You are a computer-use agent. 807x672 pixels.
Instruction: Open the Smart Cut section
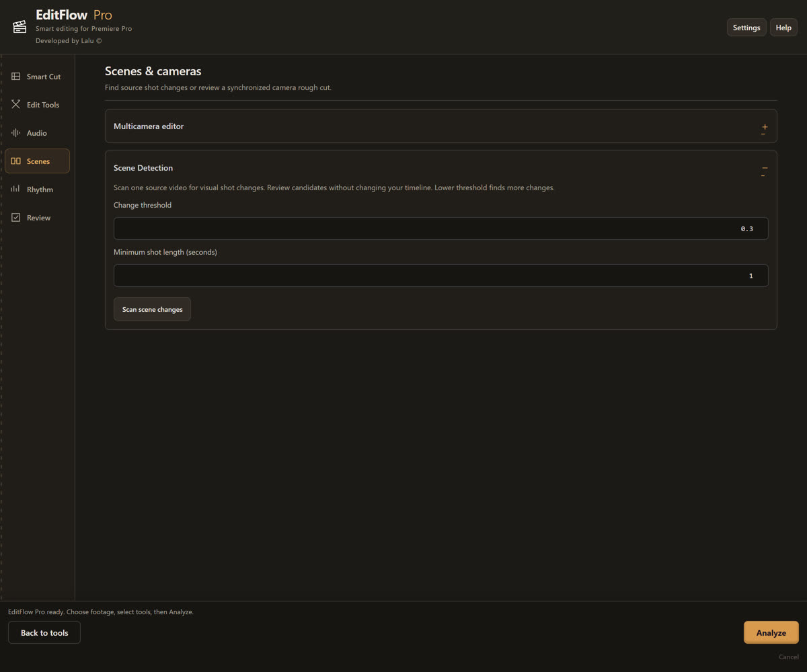pyautogui.click(x=38, y=77)
